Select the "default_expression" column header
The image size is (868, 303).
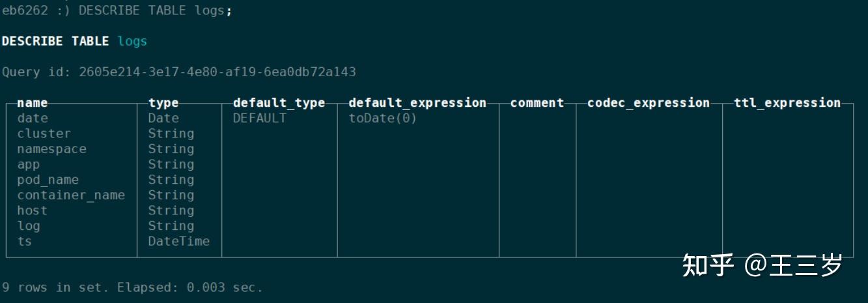tap(417, 103)
